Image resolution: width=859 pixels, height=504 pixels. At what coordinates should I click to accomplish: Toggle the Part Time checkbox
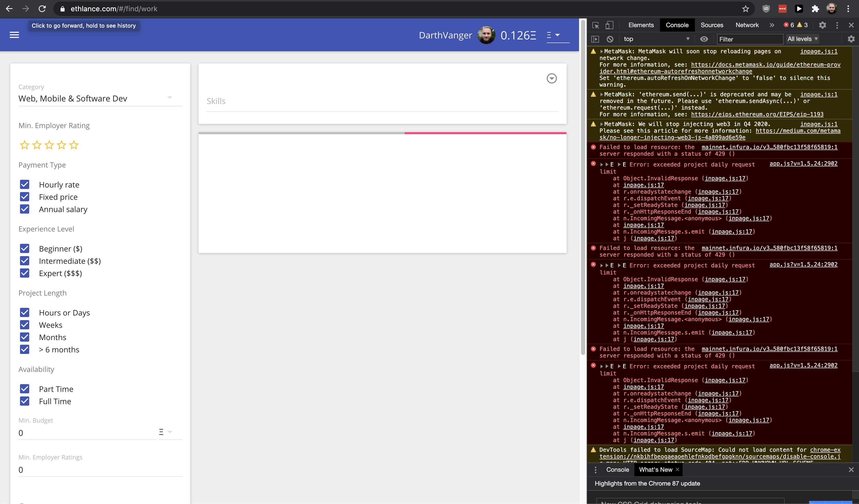click(x=25, y=389)
